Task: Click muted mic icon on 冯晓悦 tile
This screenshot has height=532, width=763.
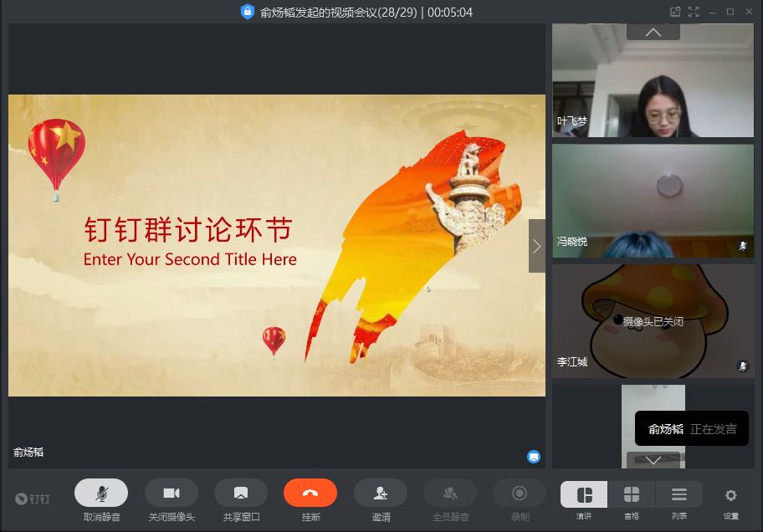Action: point(743,246)
